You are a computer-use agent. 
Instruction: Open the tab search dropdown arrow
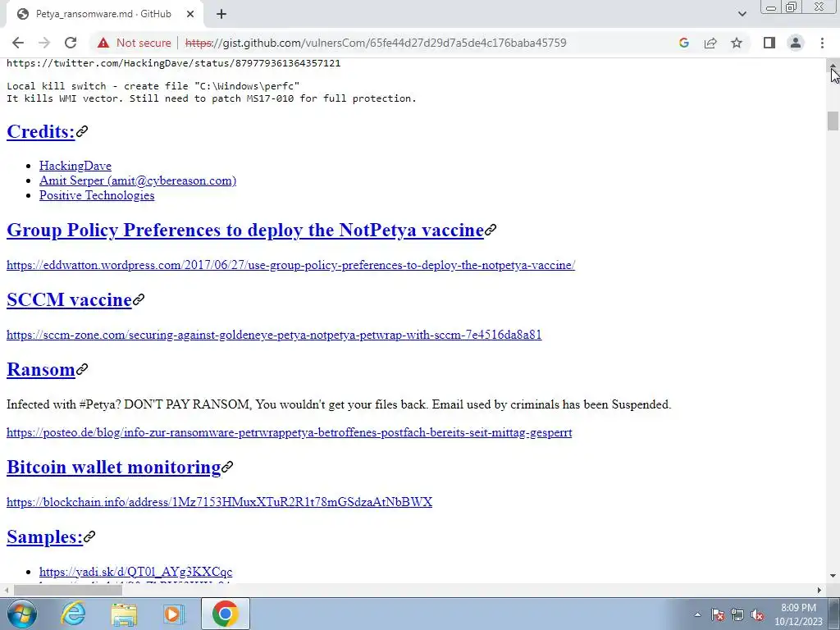point(742,14)
